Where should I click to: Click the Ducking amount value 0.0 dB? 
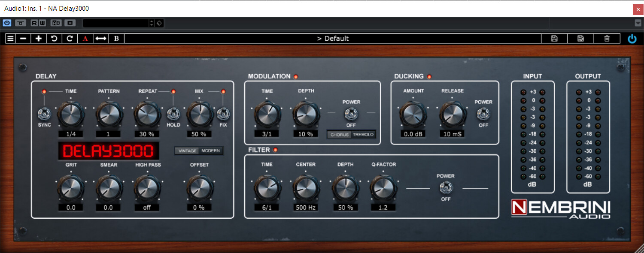(x=413, y=134)
